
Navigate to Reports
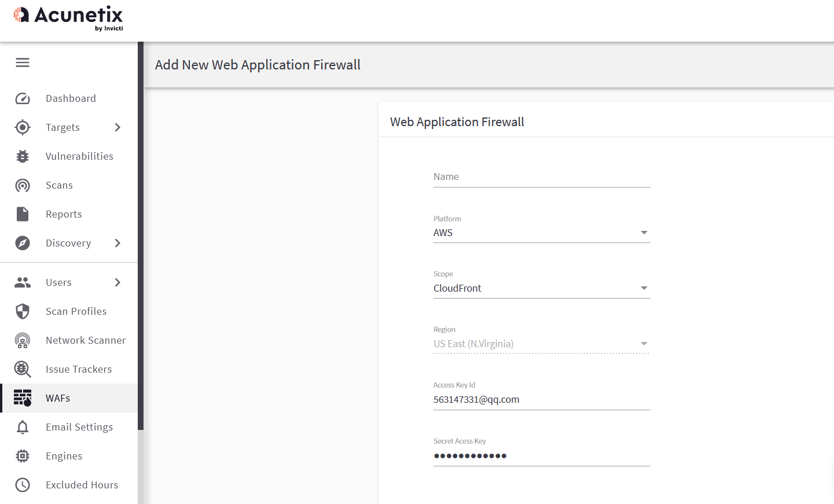coord(69,214)
